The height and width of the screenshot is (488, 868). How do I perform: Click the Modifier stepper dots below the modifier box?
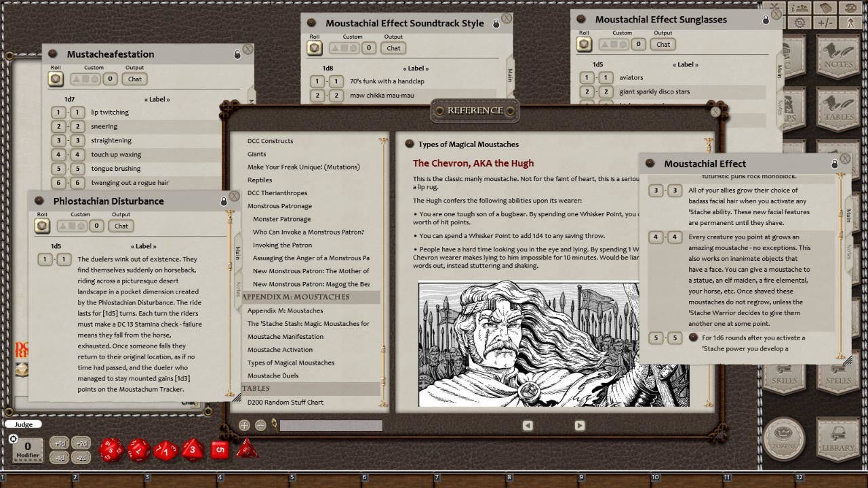click(27, 460)
